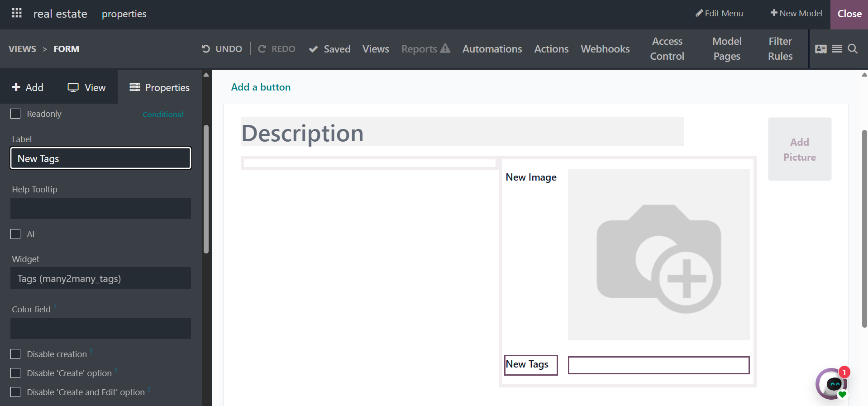868x406 pixels.
Task: Click the New Model button
Action: click(796, 14)
